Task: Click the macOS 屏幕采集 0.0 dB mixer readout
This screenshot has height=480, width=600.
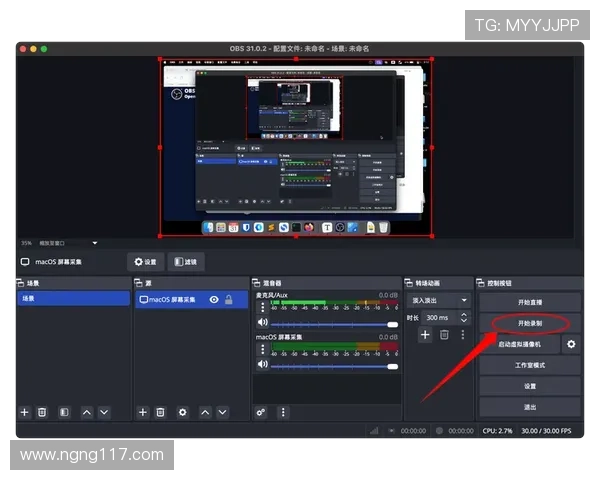Action: tap(388, 337)
